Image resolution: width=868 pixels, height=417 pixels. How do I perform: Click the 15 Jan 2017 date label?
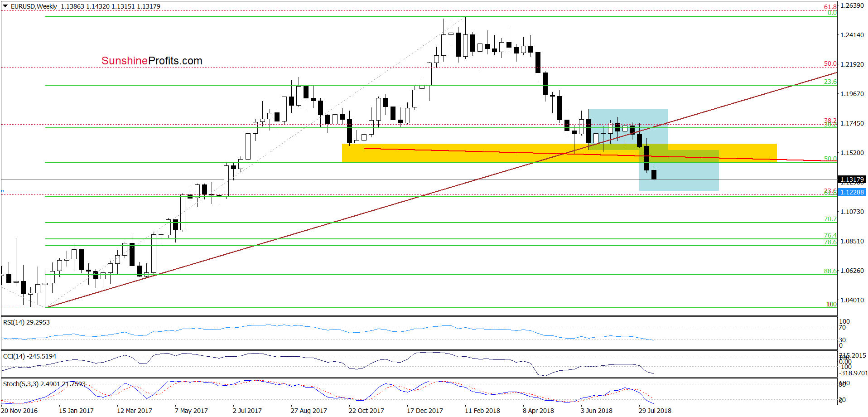coord(76,411)
